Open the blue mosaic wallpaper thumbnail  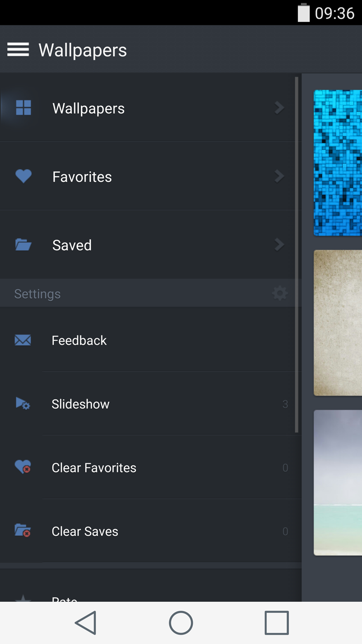pyautogui.click(x=338, y=163)
